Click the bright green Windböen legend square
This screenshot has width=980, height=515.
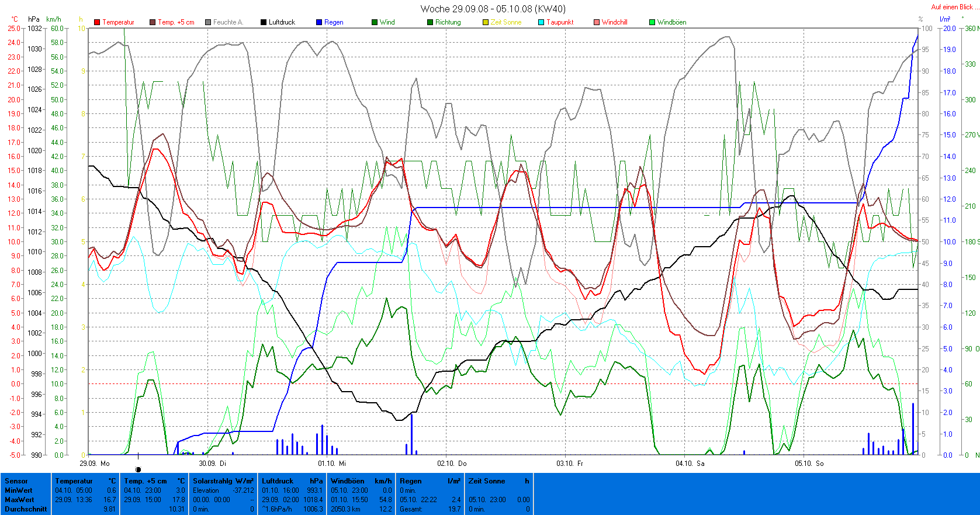click(x=652, y=22)
